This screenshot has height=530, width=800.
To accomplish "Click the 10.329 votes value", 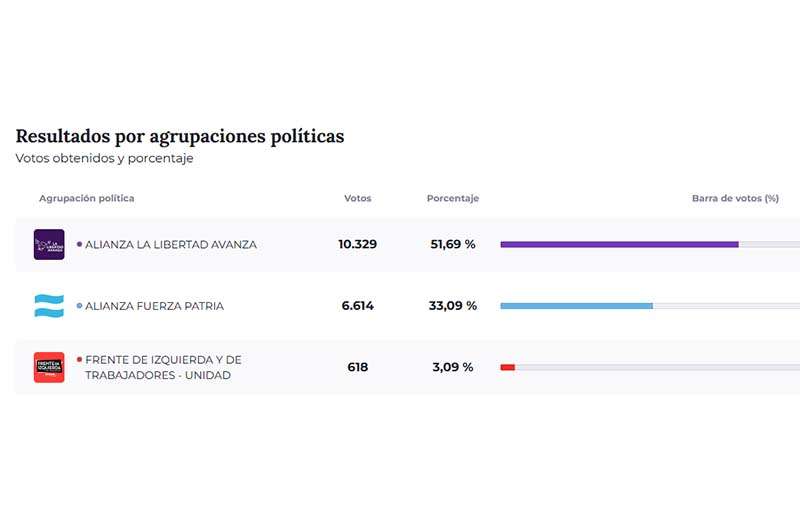I will pos(357,244).
